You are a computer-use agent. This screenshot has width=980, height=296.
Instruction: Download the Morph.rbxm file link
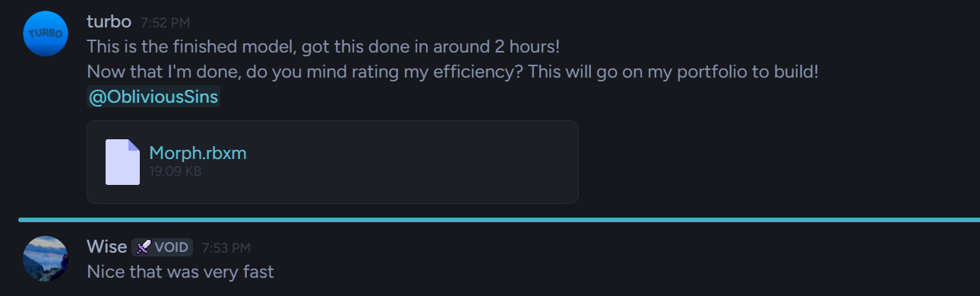[198, 153]
